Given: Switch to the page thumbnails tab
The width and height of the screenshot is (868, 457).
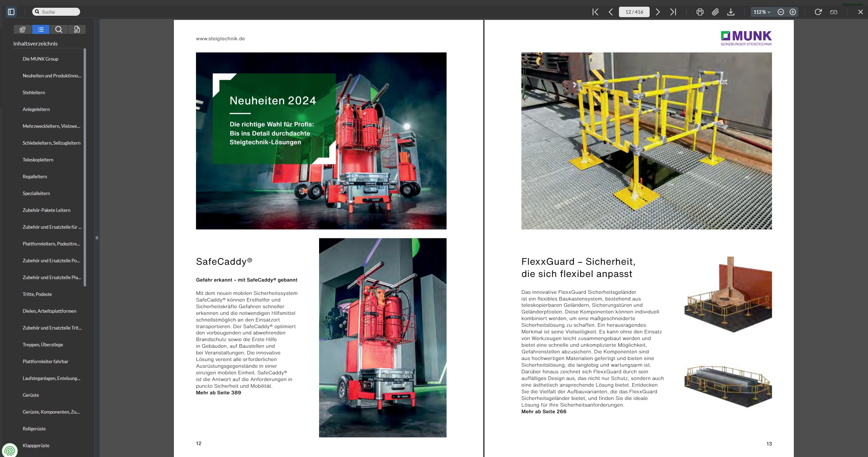Looking at the screenshot, I should pyautogui.click(x=23, y=29).
